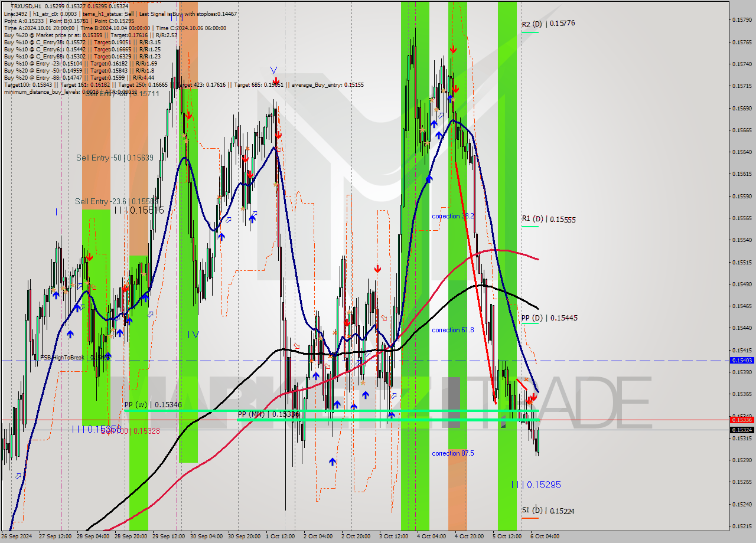Click the 'correction 61.8' label

tap(452, 330)
